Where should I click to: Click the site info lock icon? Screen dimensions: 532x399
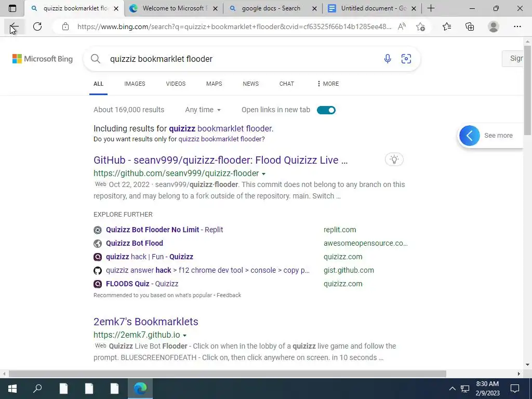pos(65,26)
